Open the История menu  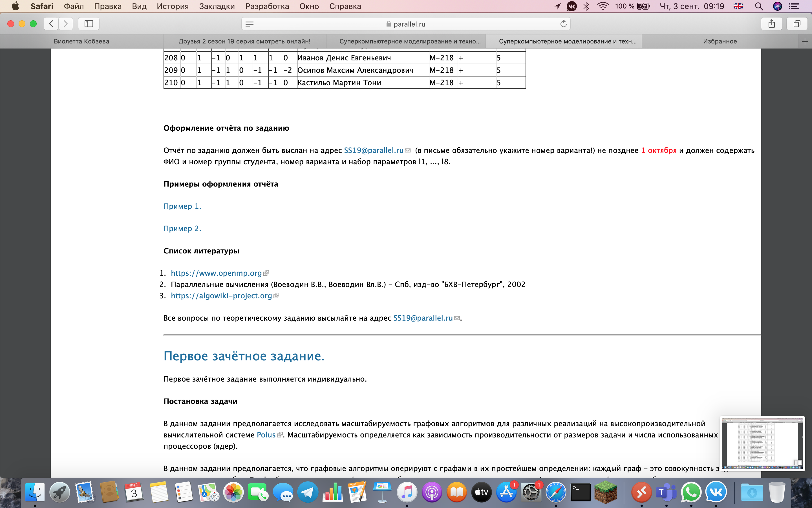pos(173,6)
